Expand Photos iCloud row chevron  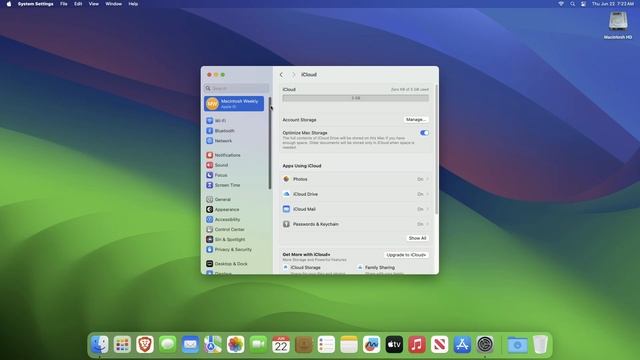(x=427, y=179)
